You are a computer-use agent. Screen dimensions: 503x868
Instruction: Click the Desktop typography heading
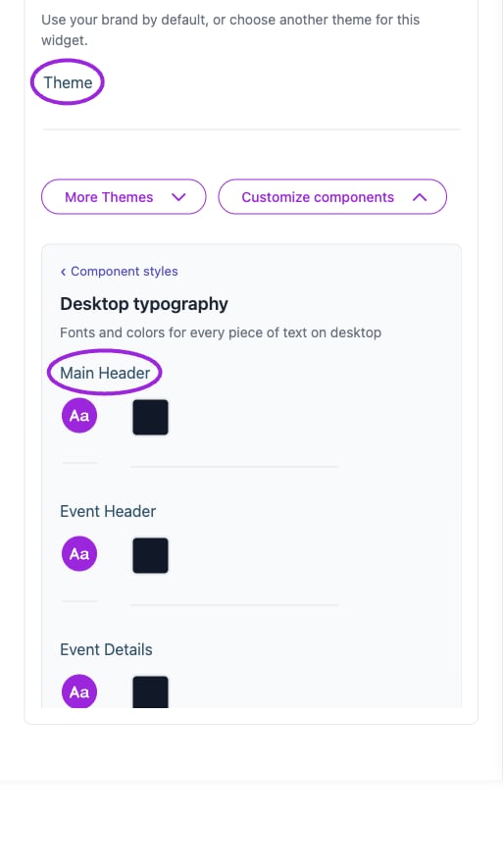(x=144, y=304)
